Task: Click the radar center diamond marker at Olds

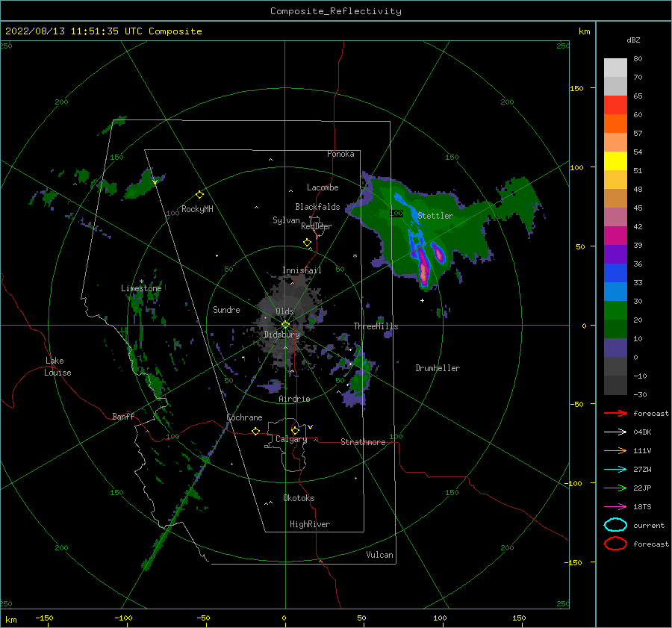Action: 285,325
